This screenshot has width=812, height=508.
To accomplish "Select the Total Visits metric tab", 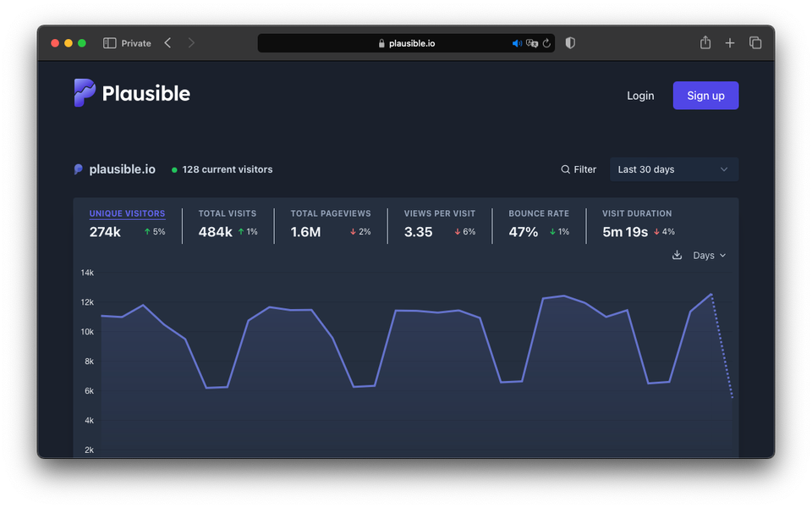I will pyautogui.click(x=228, y=224).
